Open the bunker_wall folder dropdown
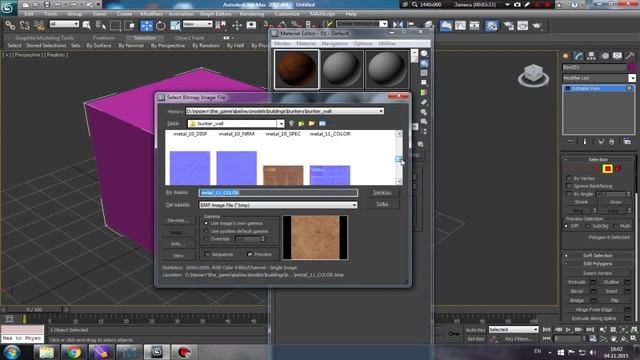640x360 pixels. 281,123
